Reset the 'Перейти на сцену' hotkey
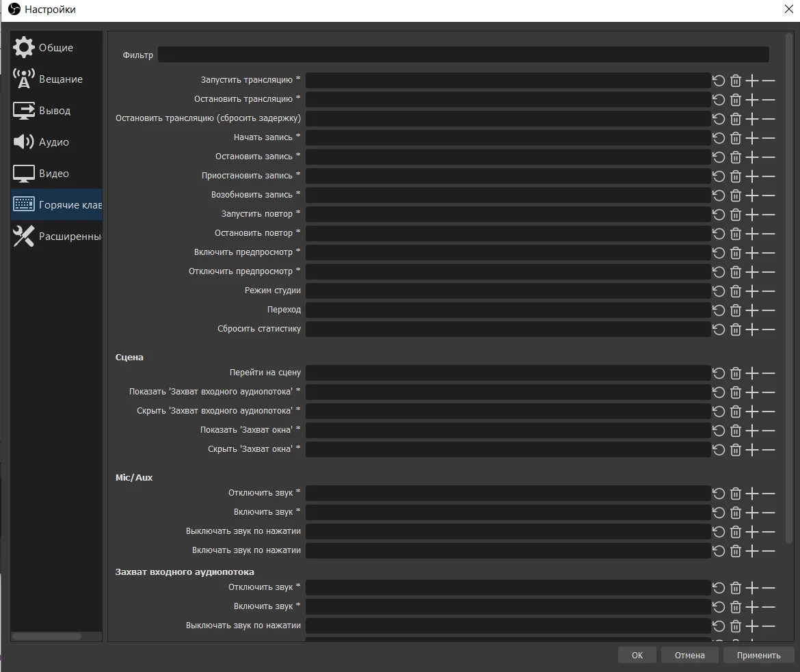The height and width of the screenshot is (672, 800). (719, 373)
